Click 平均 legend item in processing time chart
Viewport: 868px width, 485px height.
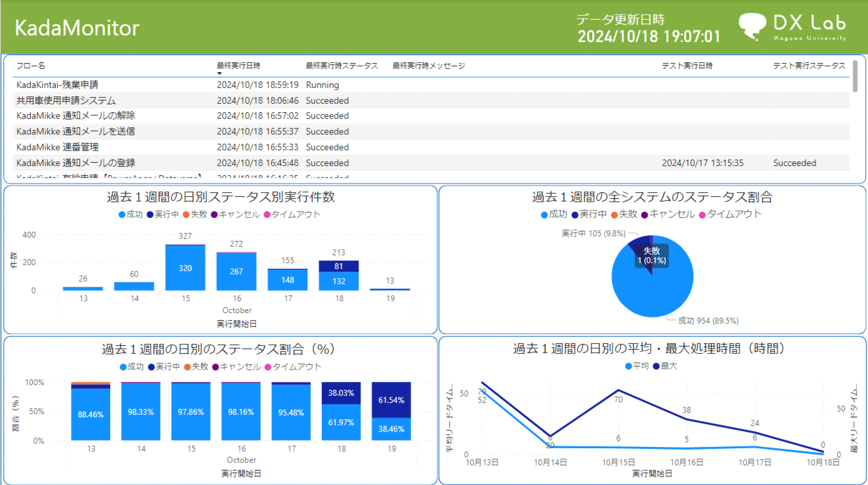637,366
